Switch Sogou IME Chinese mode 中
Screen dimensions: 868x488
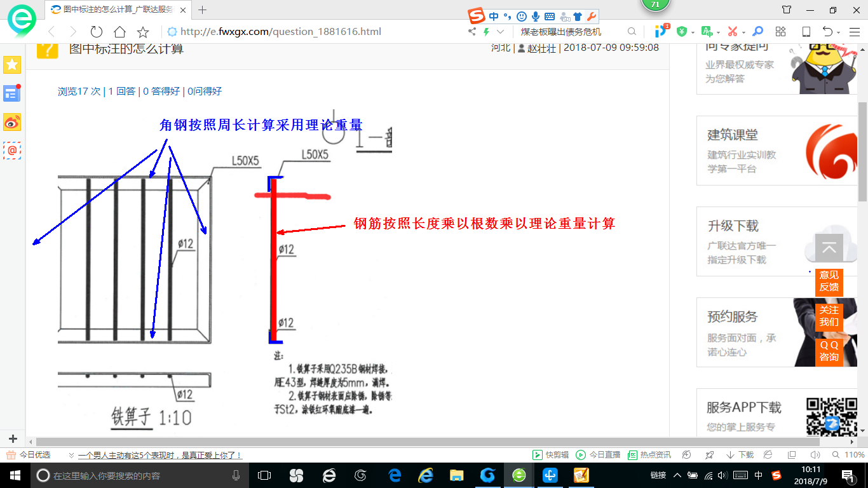tap(494, 17)
